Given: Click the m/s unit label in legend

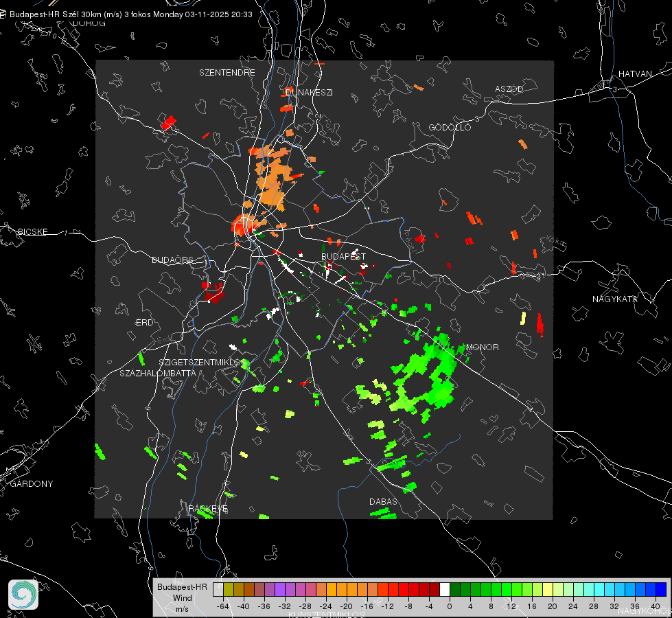Looking at the screenshot, I should coord(182,608).
